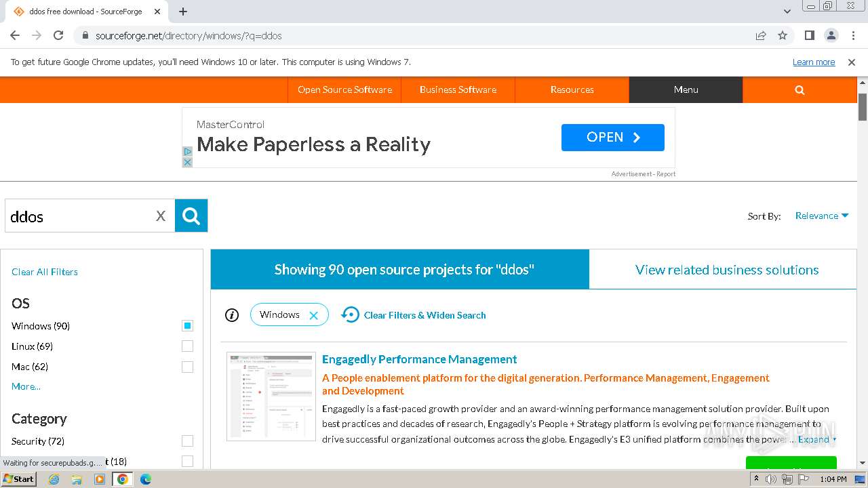Viewport: 868px width, 488px height.
Task: Click the Chrome taskbar icon
Action: (x=123, y=479)
